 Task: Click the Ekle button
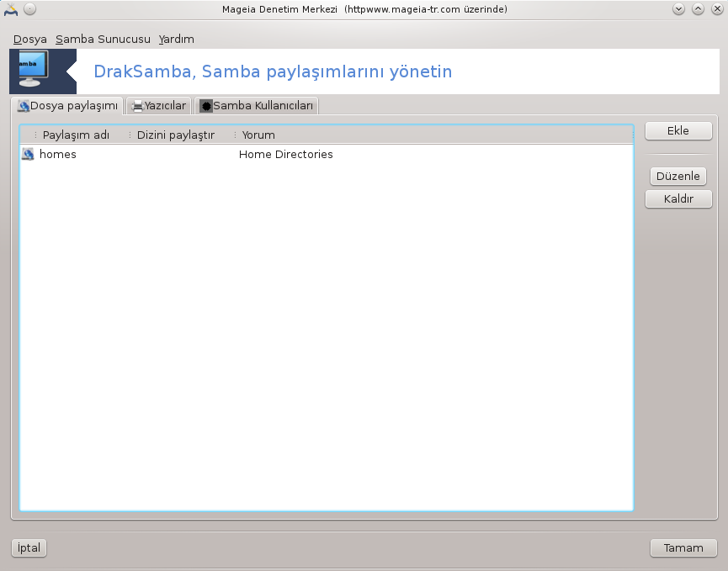point(678,131)
